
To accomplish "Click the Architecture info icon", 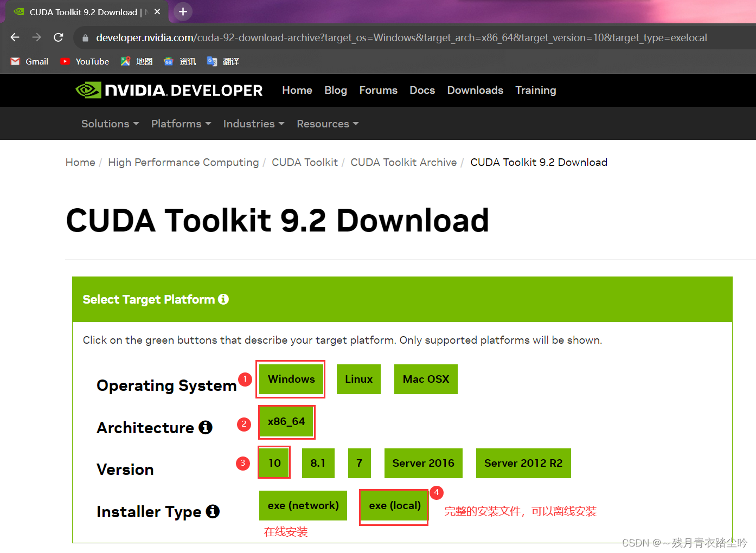I will tap(206, 427).
